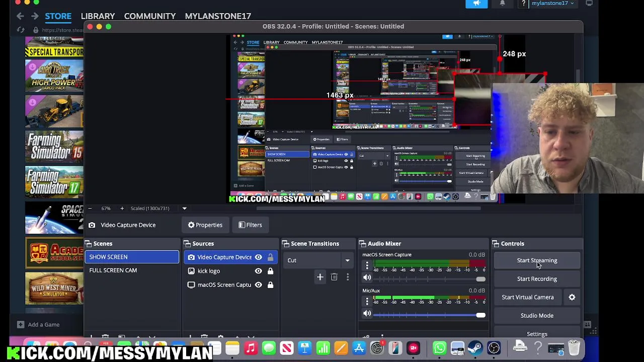
Task: Open source Filters
Action: 250,225
